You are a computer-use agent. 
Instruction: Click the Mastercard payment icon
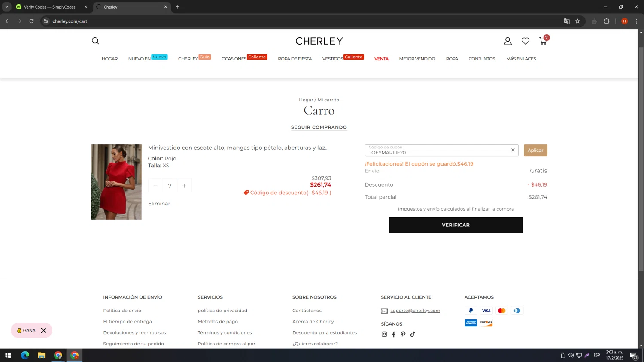[x=501, y=311]
